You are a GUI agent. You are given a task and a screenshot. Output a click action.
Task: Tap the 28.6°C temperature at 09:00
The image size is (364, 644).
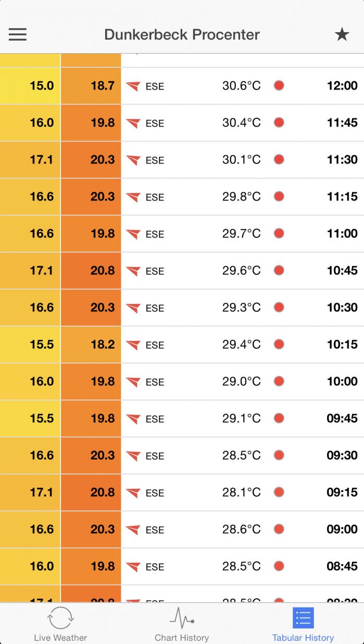[241, 529]
